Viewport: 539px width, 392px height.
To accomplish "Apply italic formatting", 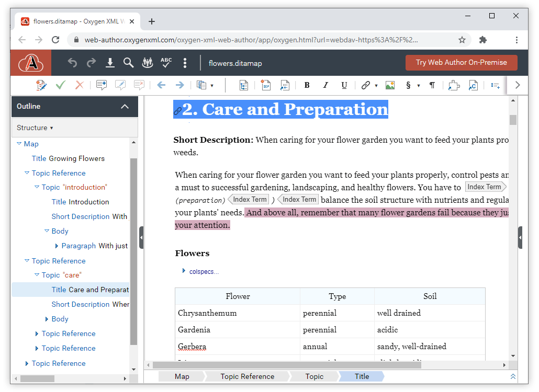I will point(325,85).
